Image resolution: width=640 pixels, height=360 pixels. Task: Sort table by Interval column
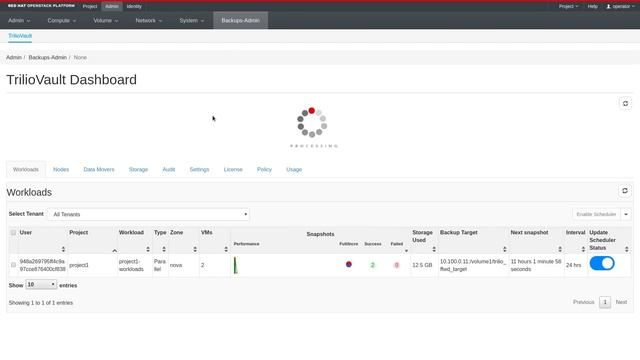[583, 249]
